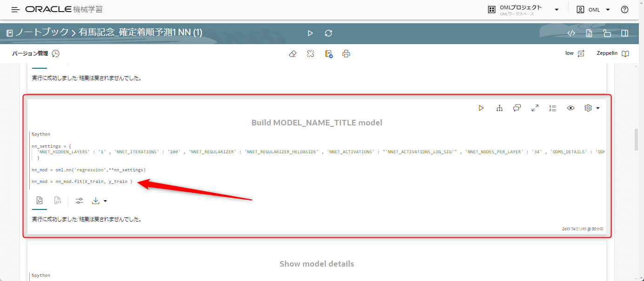Toggle the side panel layout icon in header
The height and width of the screenshot is (281, 644).
click(x=625, y=33)
